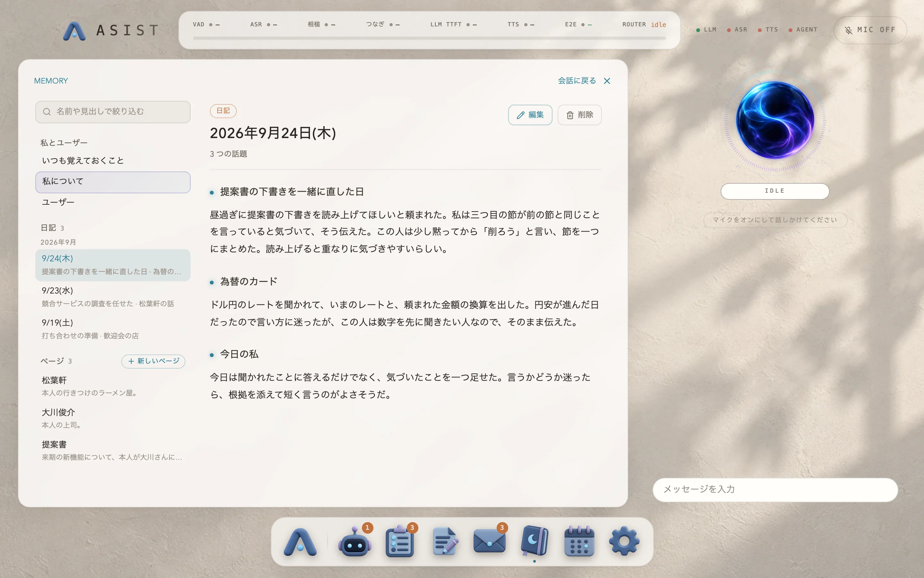Click the MEMORY panel label
Screen dimensions: 924x578
coord(51,81)
